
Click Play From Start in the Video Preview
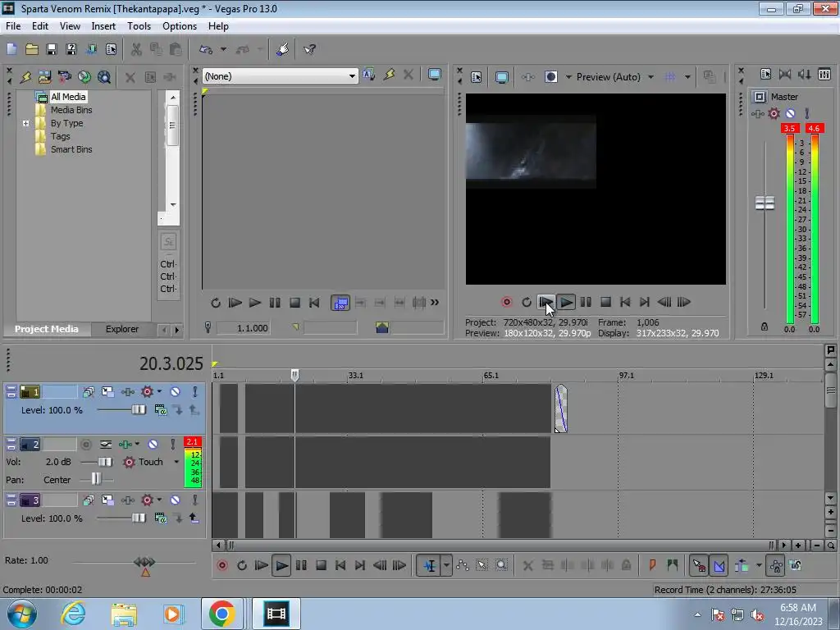pos(546,302)
